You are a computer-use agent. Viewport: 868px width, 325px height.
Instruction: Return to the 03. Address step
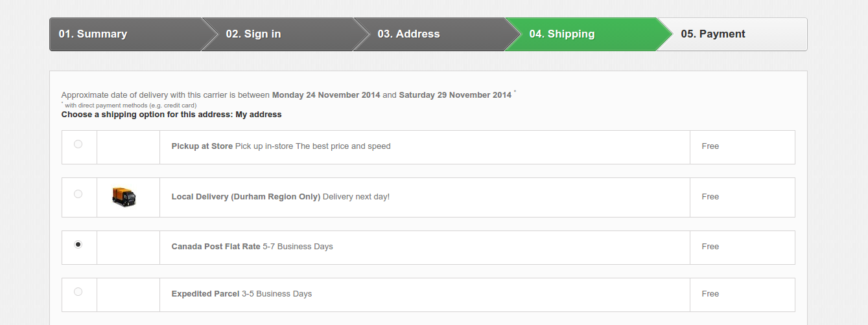408,34
